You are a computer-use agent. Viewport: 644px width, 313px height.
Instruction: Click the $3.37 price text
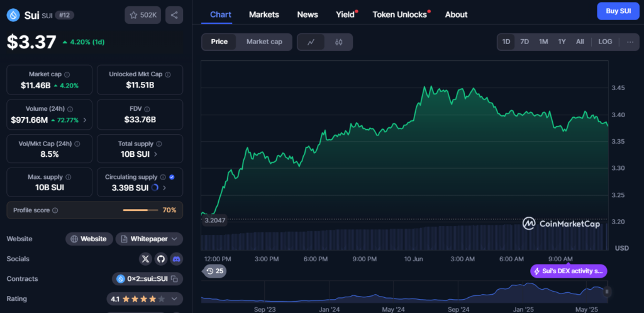click(x=31, y=42)
